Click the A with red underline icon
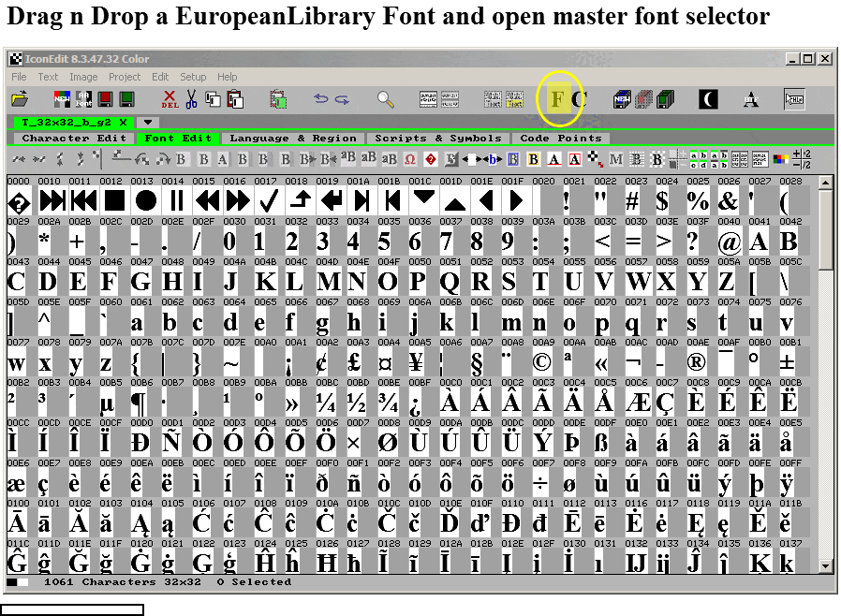 click(554, 159)
